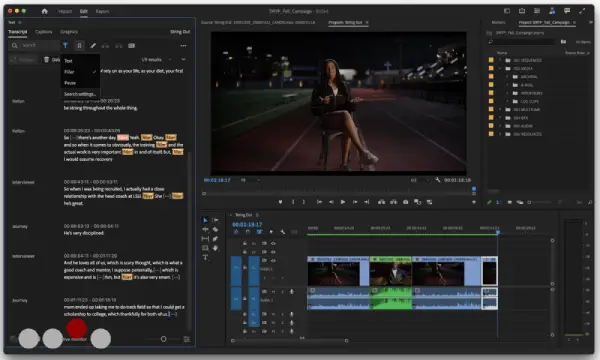Toggle visibility eye of top video track
The image size is (600, 360).
(273, 243)
